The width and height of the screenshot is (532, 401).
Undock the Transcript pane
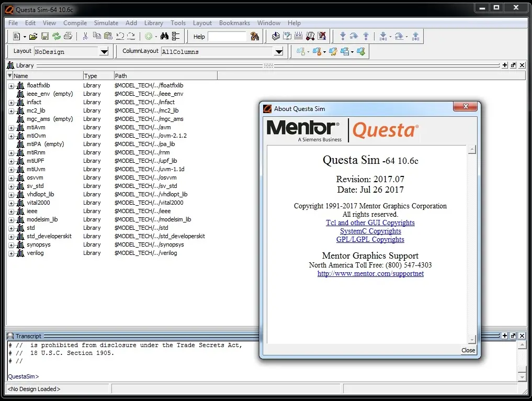[513, 336]
